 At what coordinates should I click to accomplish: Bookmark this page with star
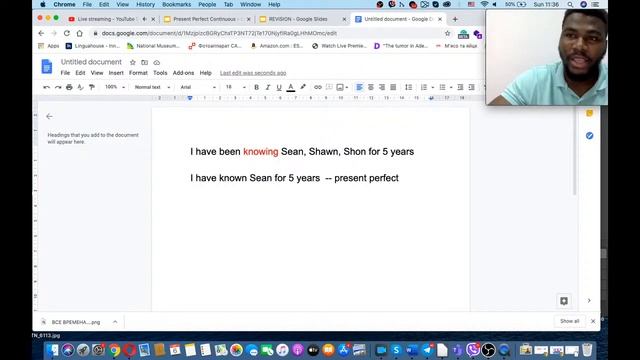coord(447,33)
